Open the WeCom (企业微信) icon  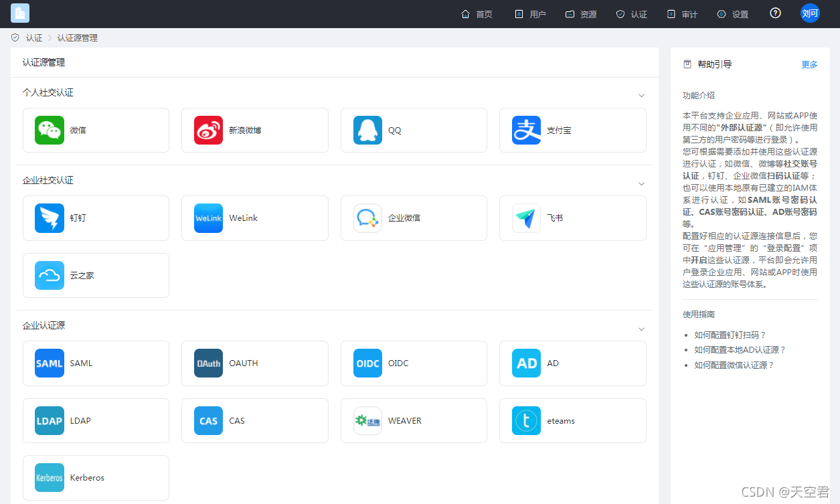click(x=367, y=218)
